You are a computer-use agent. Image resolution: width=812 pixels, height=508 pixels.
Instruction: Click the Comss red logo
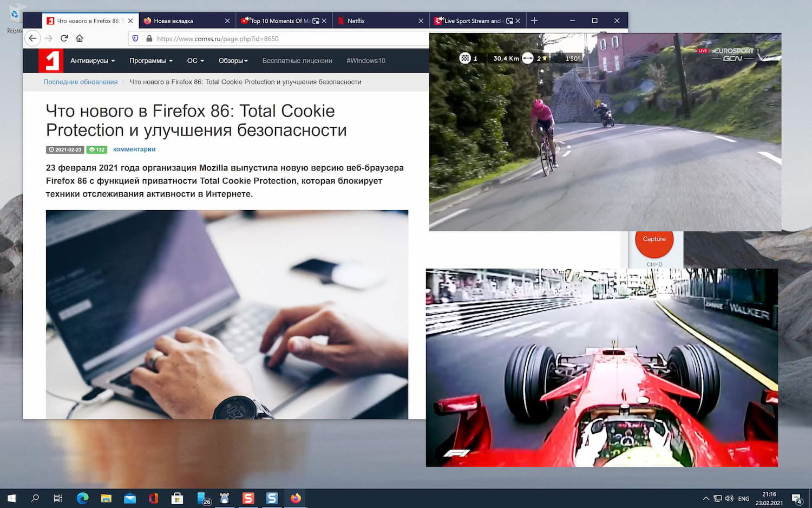click(x=51, y=61)
